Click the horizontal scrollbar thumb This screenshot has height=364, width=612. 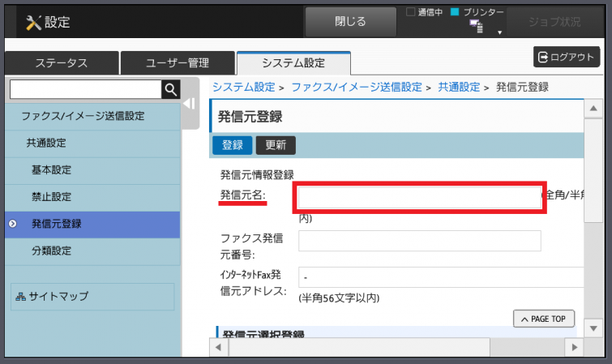(x=359, y=347)
